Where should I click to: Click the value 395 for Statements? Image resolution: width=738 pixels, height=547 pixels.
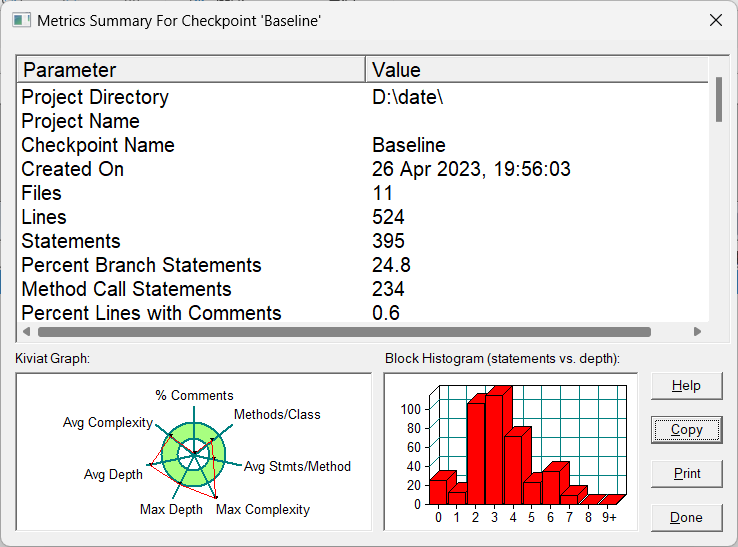(388, 241)
